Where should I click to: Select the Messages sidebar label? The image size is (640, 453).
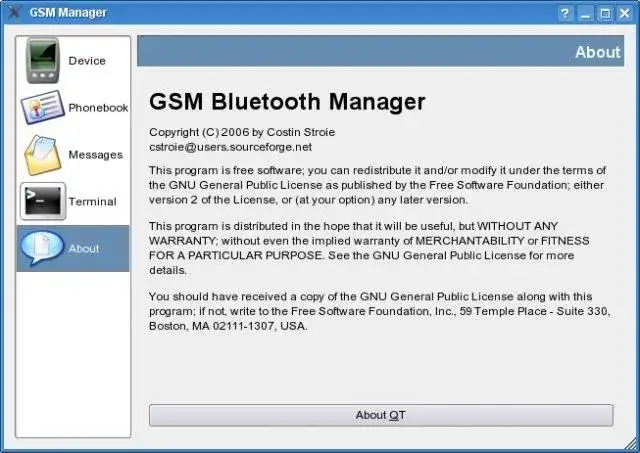point(96,155)
